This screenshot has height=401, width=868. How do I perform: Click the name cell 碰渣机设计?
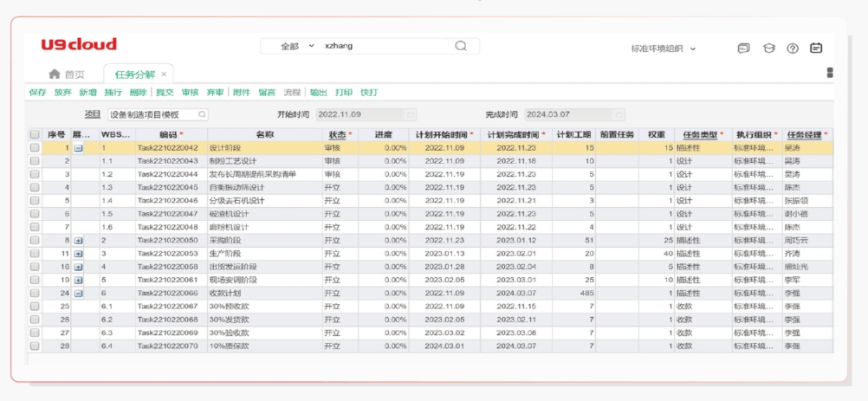265,214
